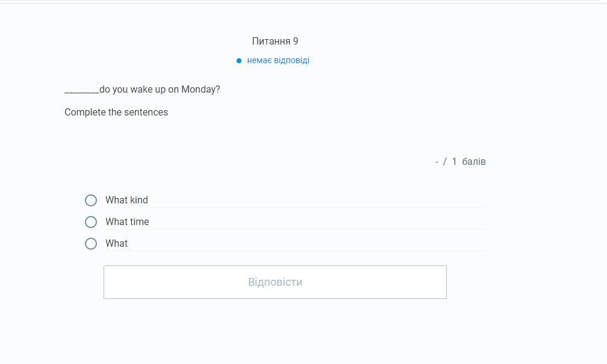Click the number 1 in the score label
Image resolution: width=607 pixels, height=364 pixels.
tap(454, 162)
